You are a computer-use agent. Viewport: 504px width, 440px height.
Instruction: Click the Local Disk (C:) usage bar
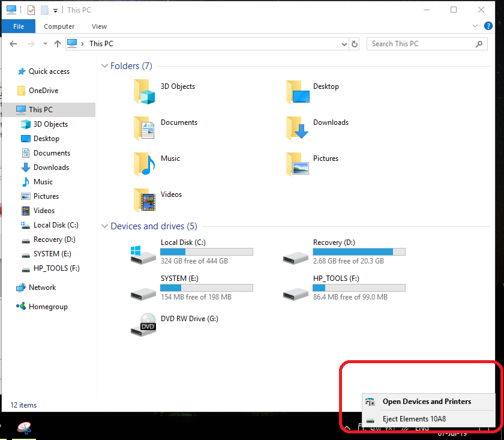point(206,251)
